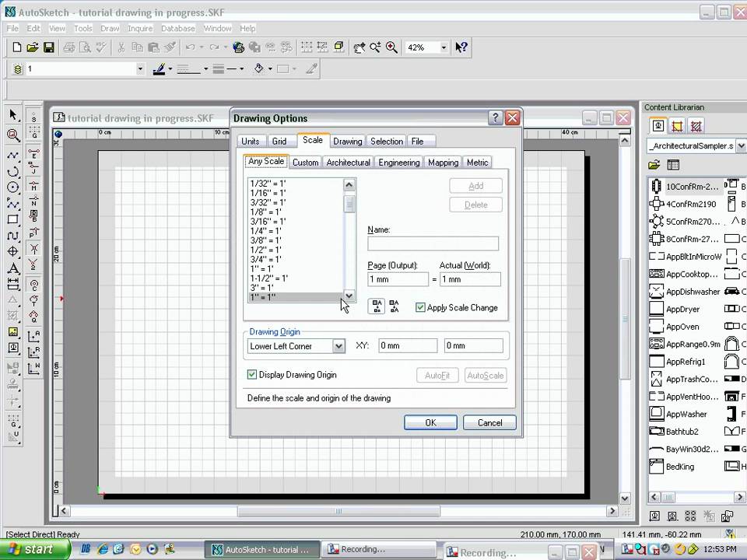Click the Pan hand tool in the toolbar
Viewport: 747px width, 560px height.
(359, 47)
